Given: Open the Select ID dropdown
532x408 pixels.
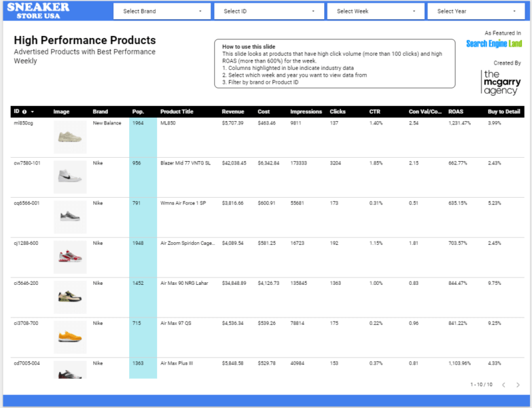Looking at the screenshot, I should point(268,12).
